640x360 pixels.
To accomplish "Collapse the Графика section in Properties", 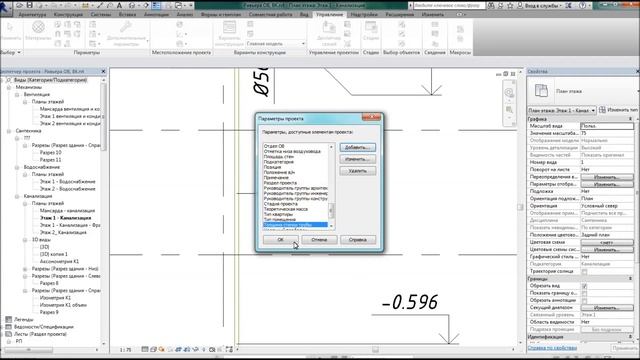I will [x=631, y=119].
